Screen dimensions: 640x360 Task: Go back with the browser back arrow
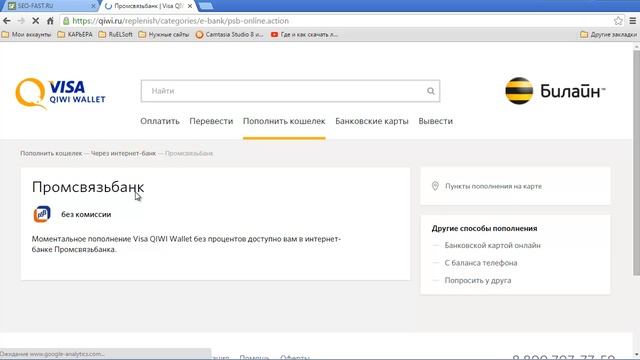[x=7, y=20]
